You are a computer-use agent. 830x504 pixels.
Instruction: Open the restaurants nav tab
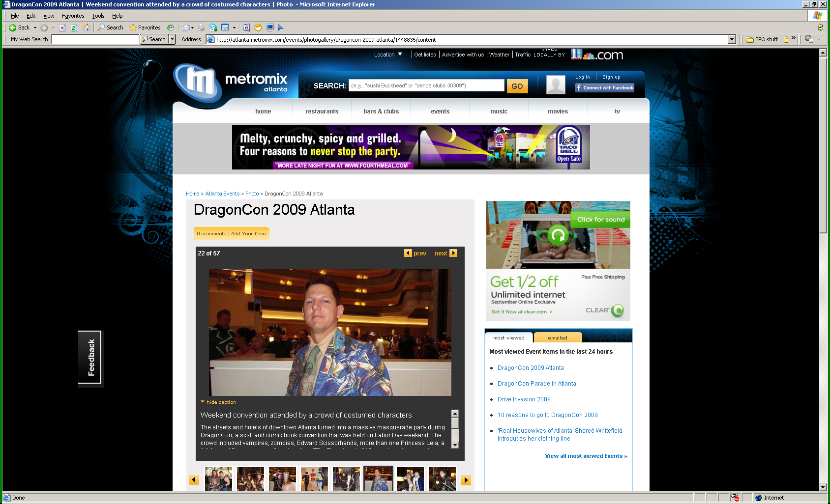click(x=322, y=112)
